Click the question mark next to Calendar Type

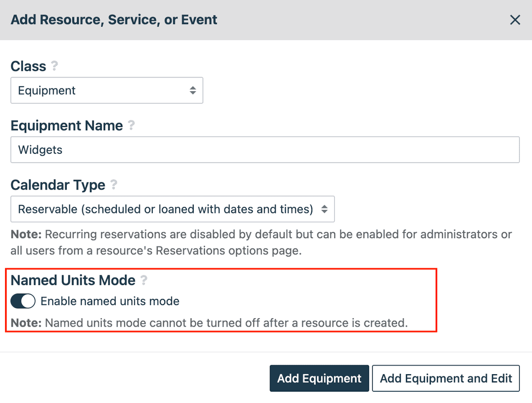click(114, 185)
